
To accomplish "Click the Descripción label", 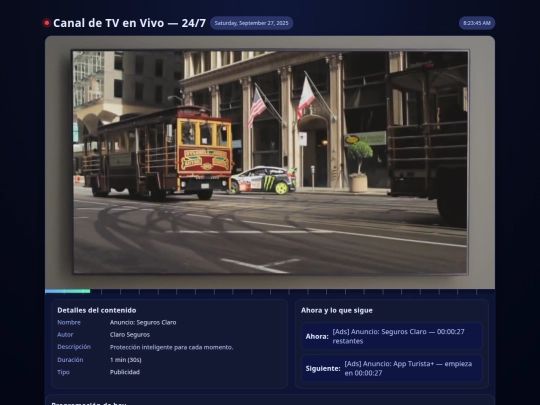I will click(74, 347).
